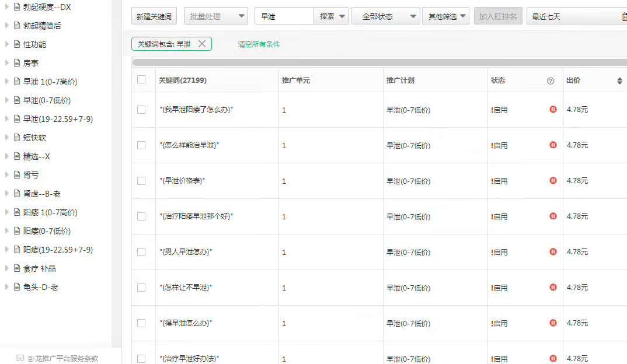
Task: Click the 新建关键词 button
Action: click(154, 16)
